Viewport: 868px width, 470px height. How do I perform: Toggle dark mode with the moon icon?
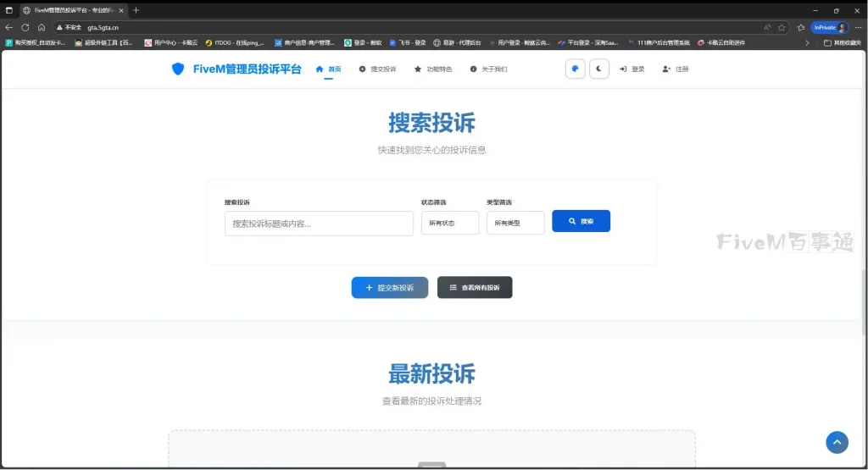pyautogui.click(x=599, y=69)
